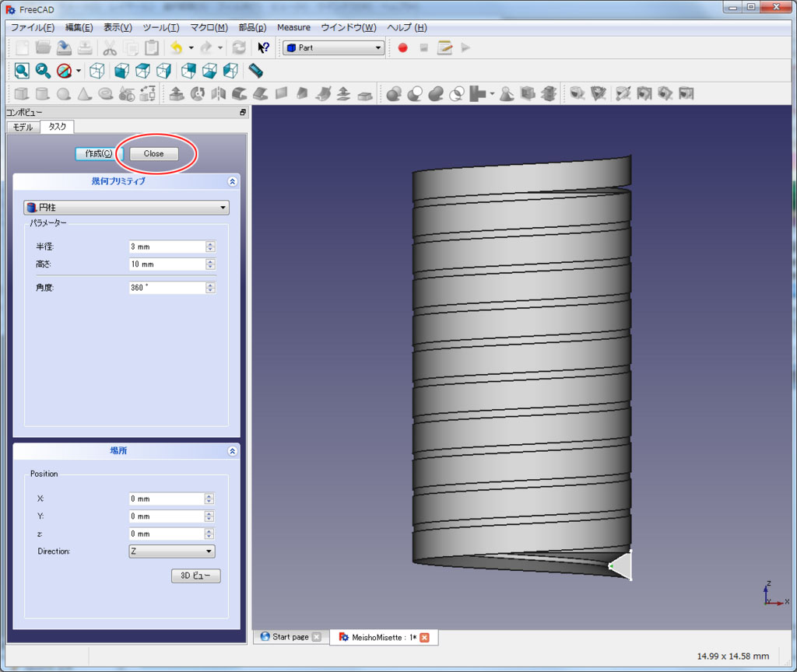Click the edit macros notepad icon
797x672 pixels.
pyautogui.click(x=444, y=47)
